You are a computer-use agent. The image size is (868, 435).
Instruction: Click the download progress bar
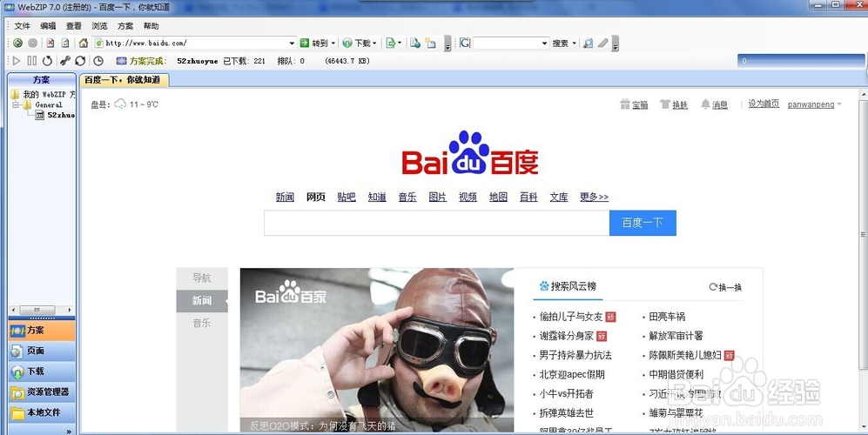point(800,61)
